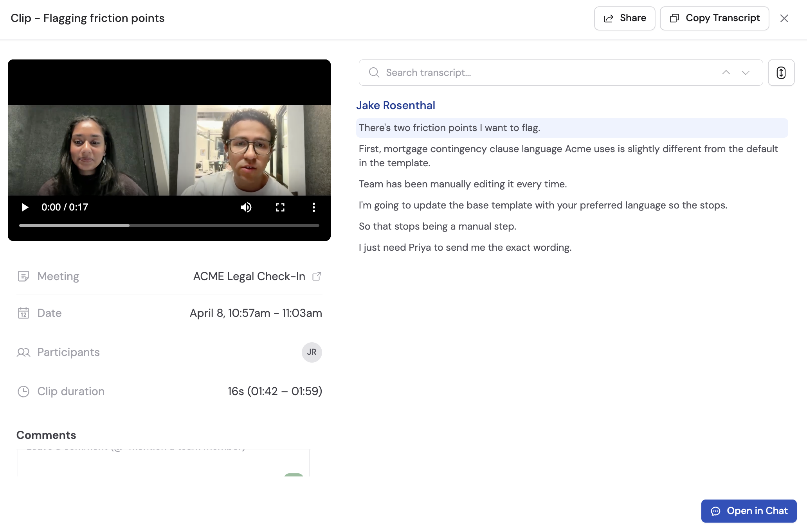Jump to previous transcript search result
The height and width of the screenshot is (532, 807).
tap(726, 72)
